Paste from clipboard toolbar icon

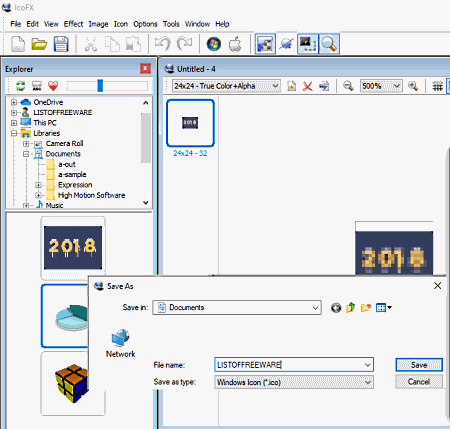click(133, 44)
